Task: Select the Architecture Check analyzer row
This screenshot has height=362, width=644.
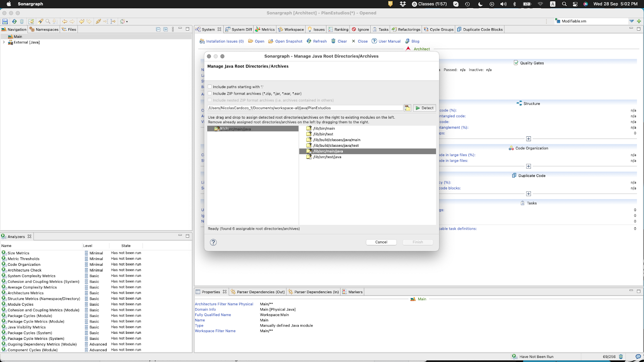Action: pyautogui.click(x=96, y=270)
